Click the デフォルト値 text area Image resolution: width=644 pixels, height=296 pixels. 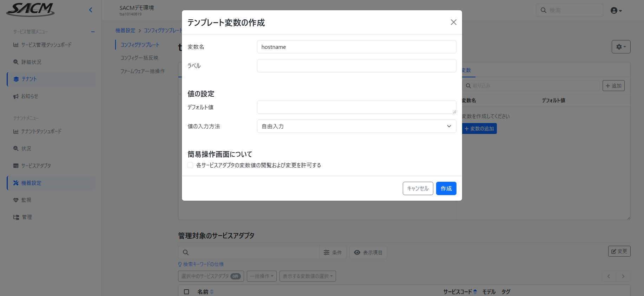[x=356, y=107]
